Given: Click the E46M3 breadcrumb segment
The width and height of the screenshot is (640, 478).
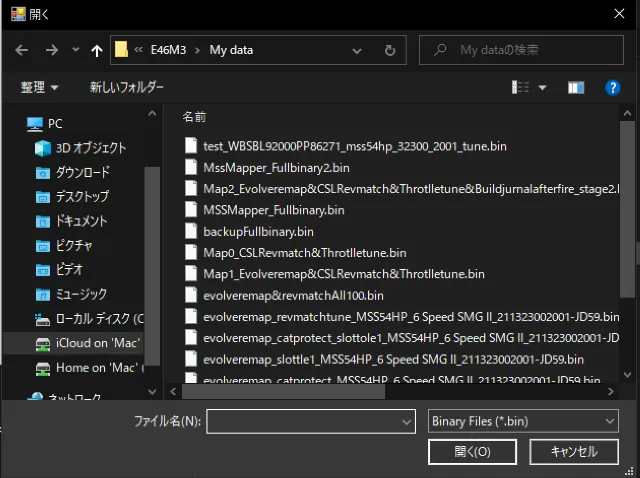Looking at the screenshot, I should point(168,50).
